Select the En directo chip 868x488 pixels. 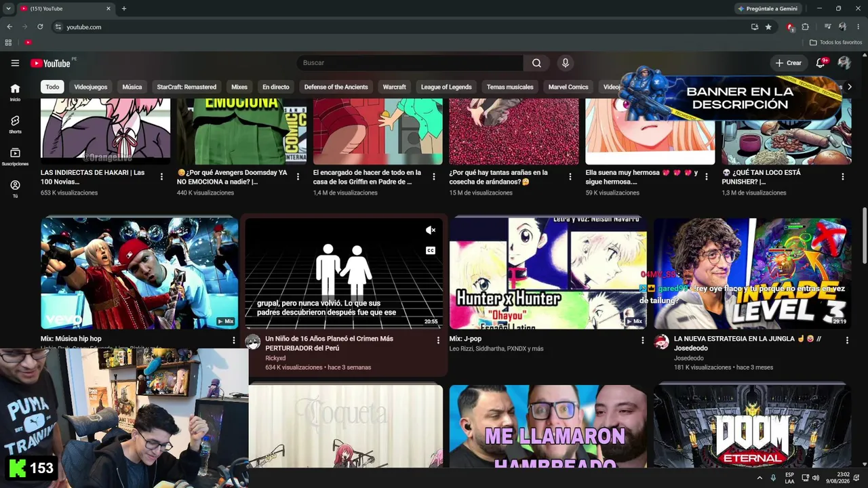point(276,87)
